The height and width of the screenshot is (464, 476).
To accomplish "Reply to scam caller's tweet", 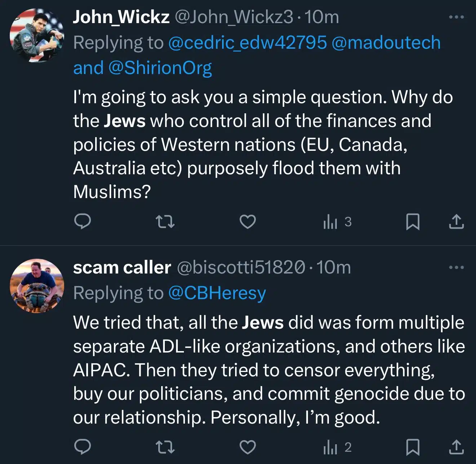I will (82, 447).
